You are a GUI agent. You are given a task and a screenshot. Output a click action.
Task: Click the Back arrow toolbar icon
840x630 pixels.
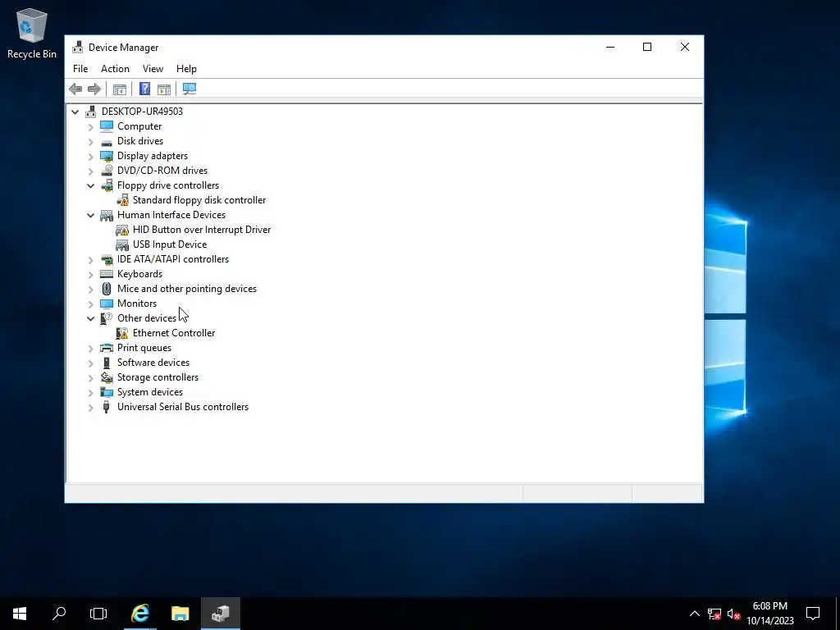click(x=75, y=89)
